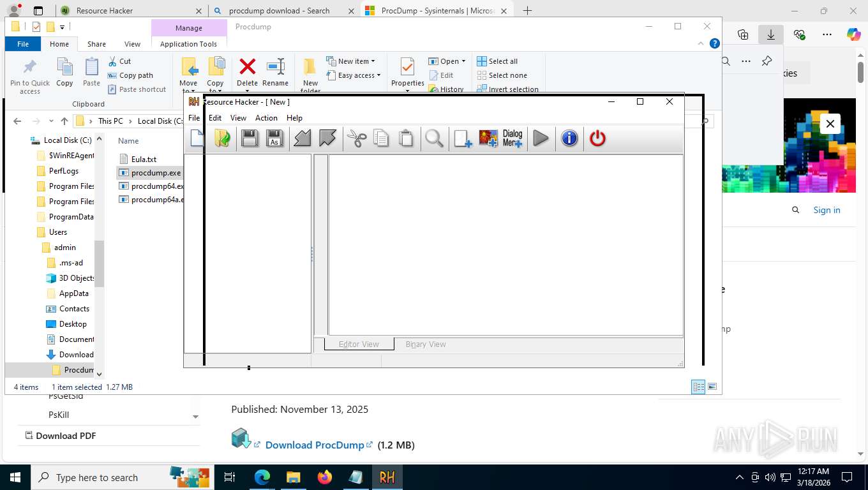Click the Rename icon in Explorer ribbon
This screenshot has height=490, width=868.
click(275, 71)
